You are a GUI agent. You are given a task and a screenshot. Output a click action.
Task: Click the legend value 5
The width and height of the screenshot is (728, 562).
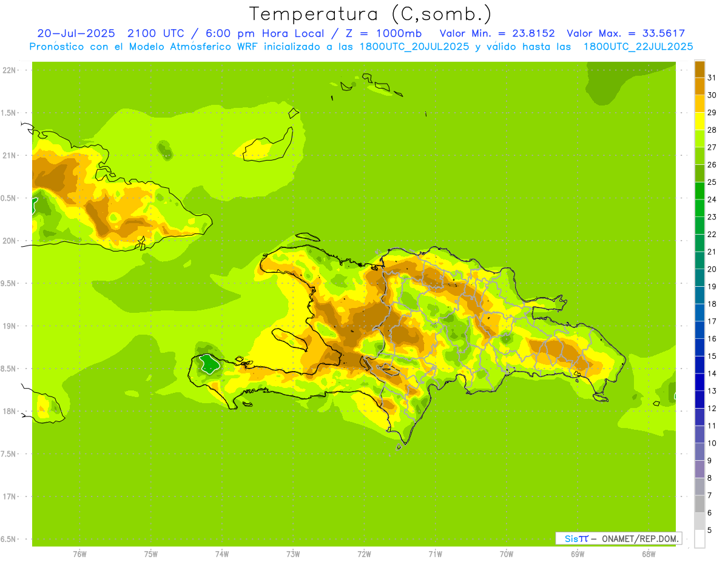(710, 530)
